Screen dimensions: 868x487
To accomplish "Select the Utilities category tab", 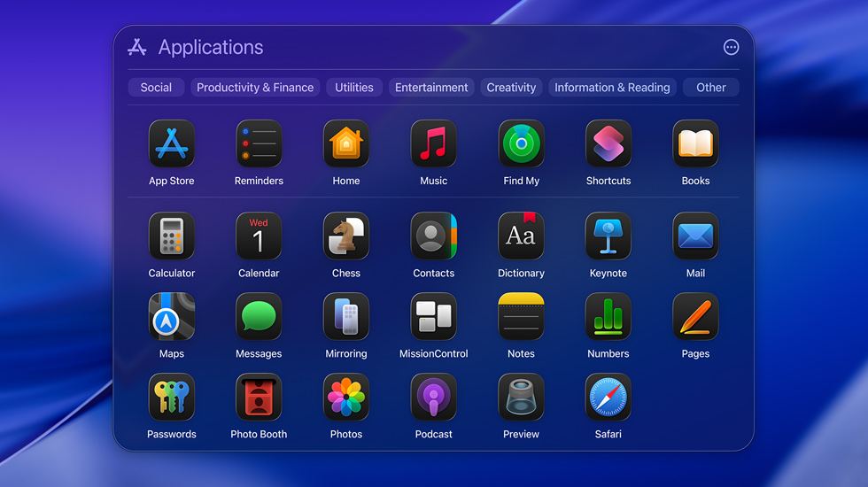I will click(354, 88).
